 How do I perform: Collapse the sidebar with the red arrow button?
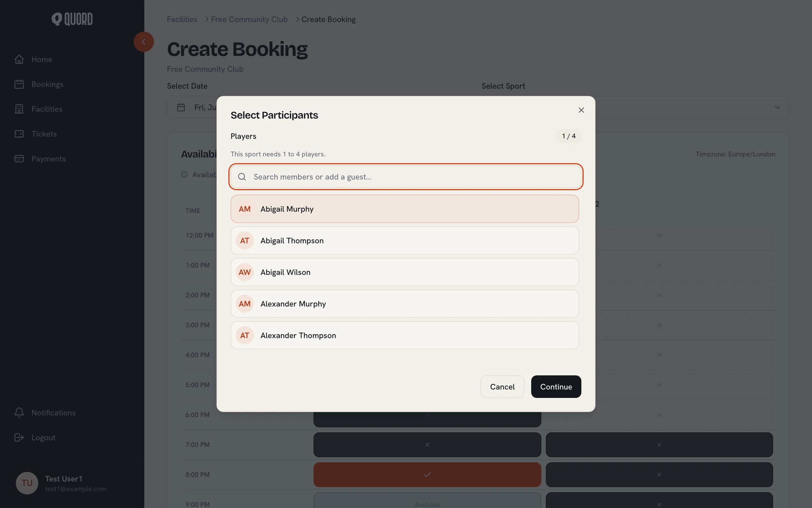coord(144,42)
